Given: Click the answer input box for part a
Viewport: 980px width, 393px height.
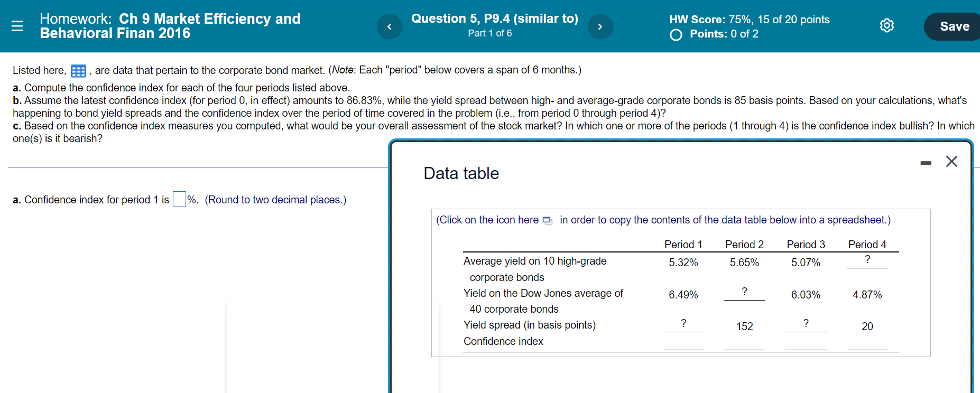Looking at the screenshot, I should tap(179, 199).
